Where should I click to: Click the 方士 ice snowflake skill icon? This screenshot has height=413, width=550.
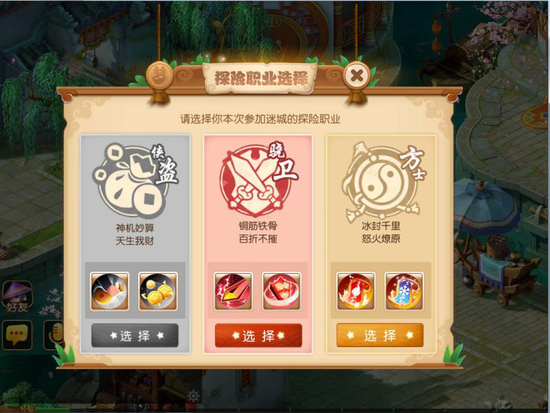(x=404, y=291)
